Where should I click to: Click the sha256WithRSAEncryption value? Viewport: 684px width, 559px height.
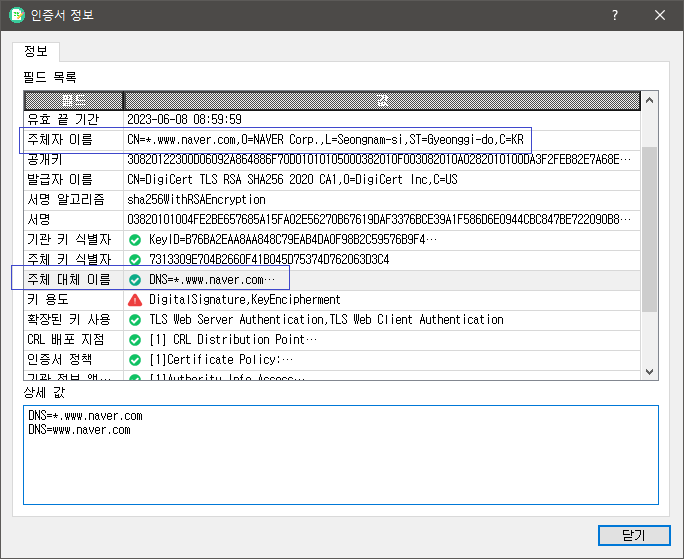click(196, 199)
